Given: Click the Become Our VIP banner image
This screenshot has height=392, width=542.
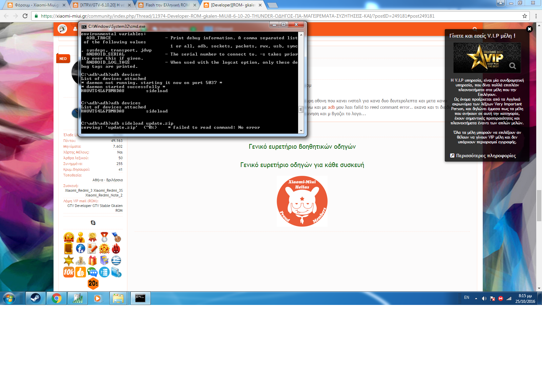Looking at the screenshot, I should 487,58.
